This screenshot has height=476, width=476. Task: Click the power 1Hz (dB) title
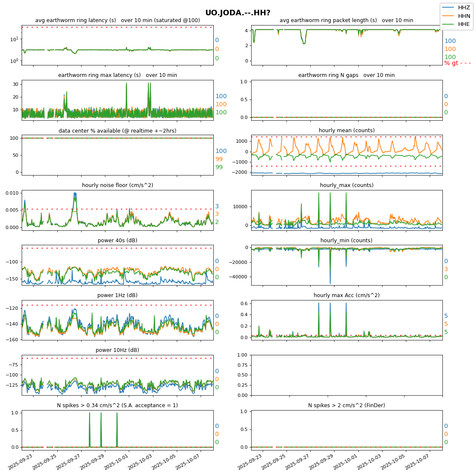pos(117,295)
